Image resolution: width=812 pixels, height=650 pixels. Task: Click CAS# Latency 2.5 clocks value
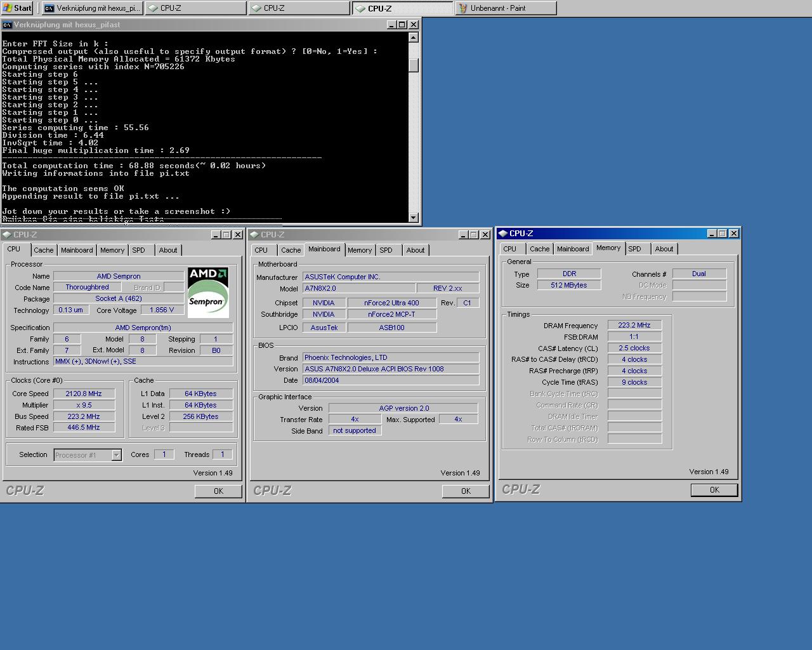pos(634,348)
